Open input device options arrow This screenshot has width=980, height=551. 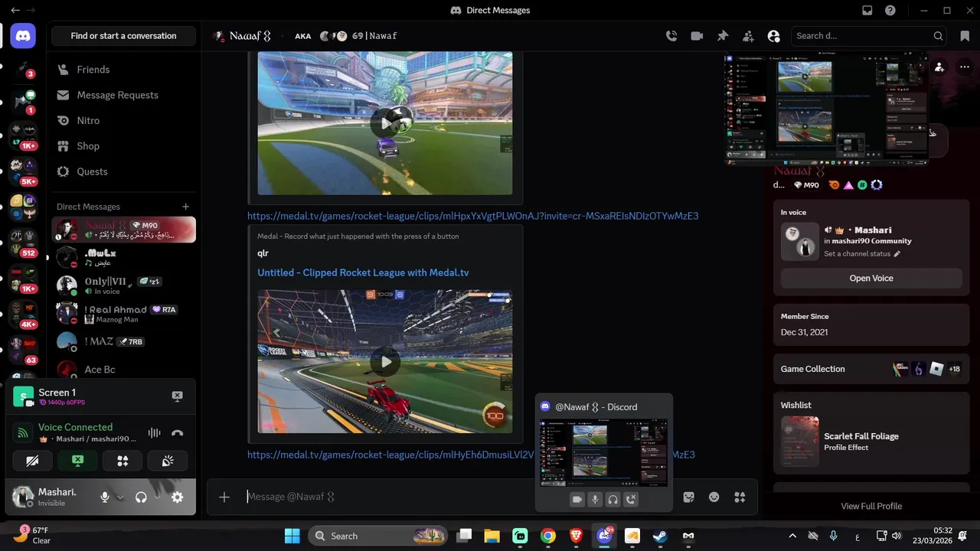pos(120,497)
